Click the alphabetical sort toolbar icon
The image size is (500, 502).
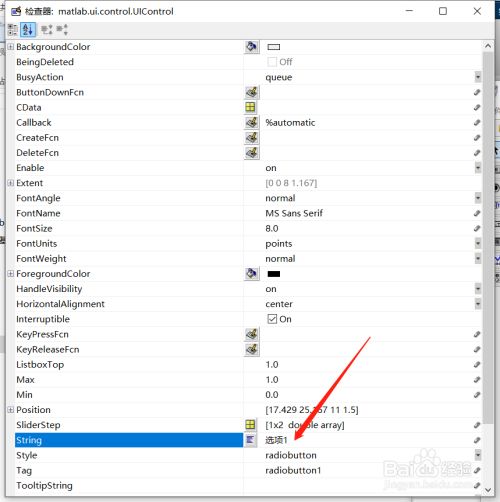click(28, 30)
